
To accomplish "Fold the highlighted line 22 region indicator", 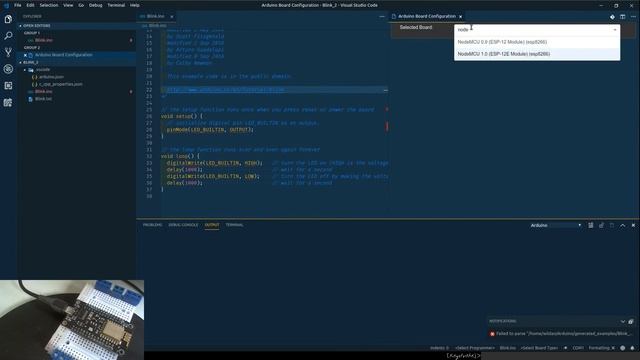I will click(x=386, y=90).
